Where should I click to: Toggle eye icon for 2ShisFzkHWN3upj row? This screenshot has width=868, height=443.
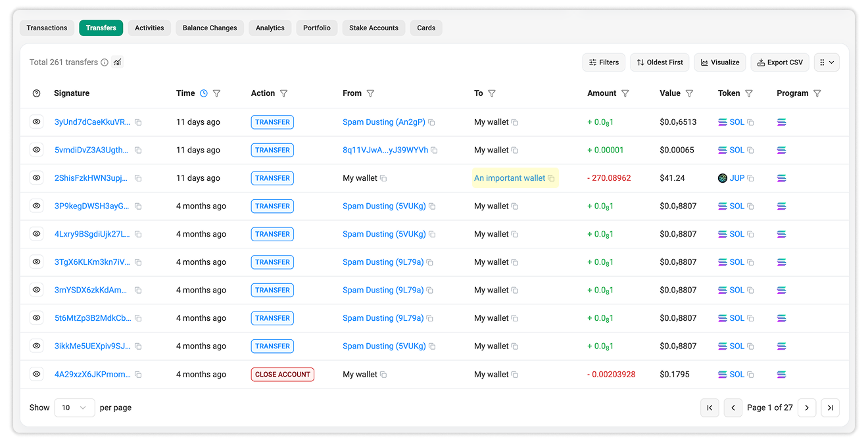click(x=37, y=177)
